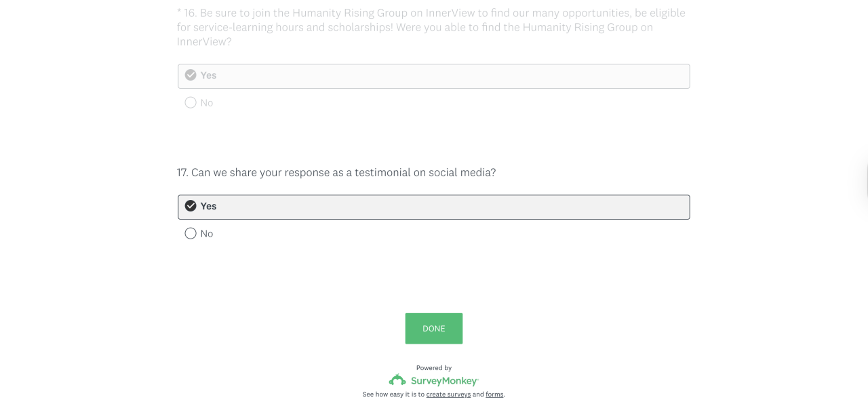This screenshot has width=868, height=404.
Task: Click the "Powered by" footer text
Action: coord(434,368)
